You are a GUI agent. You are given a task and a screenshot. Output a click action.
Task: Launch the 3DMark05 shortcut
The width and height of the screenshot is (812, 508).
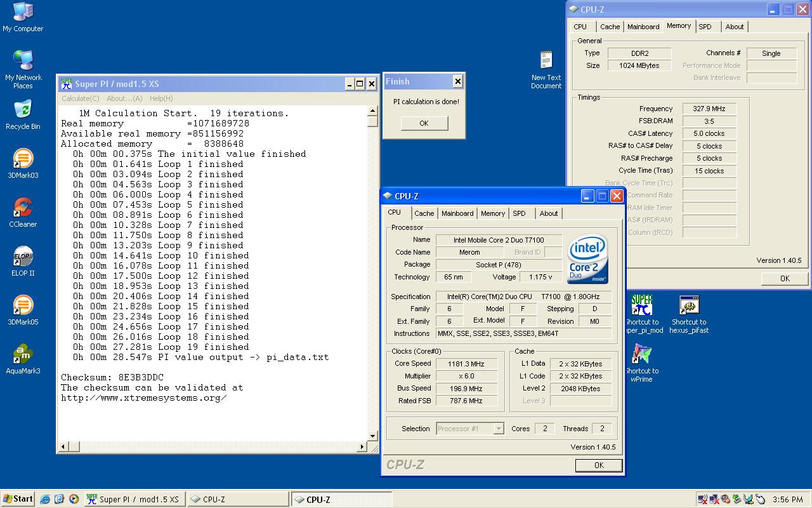click(23, 305)
